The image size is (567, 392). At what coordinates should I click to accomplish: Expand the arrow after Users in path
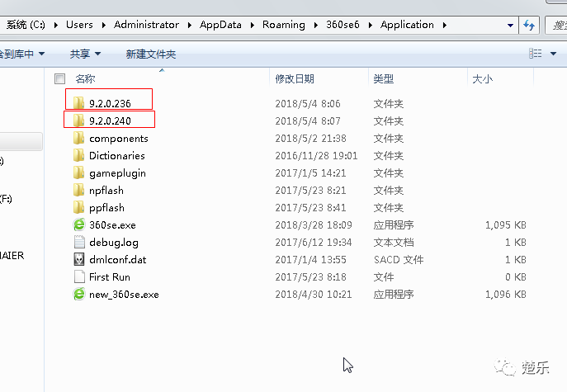coord(103,25)
